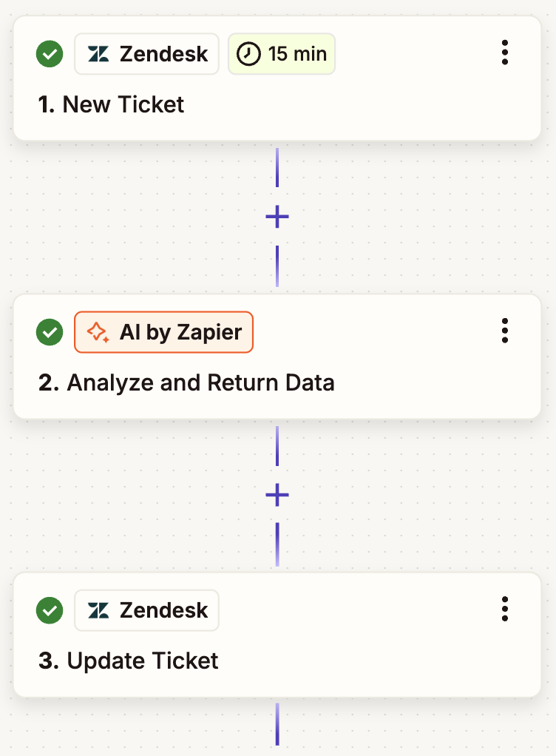Open the three-dot menu for Update Ticket
The height and width of the screenshot is (756, 556).
pos(505,609)
